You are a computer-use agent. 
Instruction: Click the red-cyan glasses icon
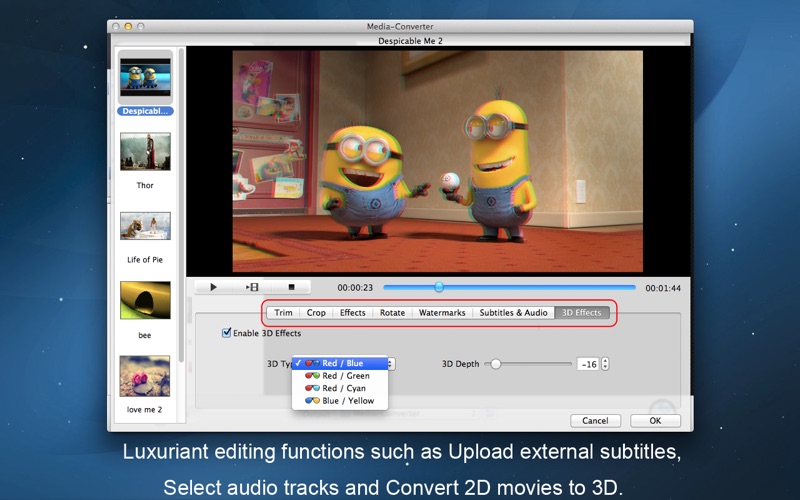click(x=312, y=388)
